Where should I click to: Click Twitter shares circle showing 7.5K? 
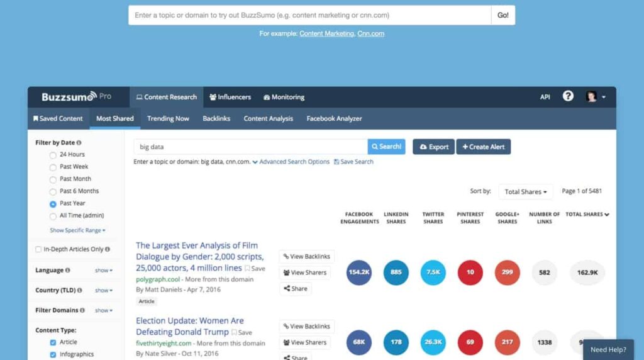pos(433,273)
